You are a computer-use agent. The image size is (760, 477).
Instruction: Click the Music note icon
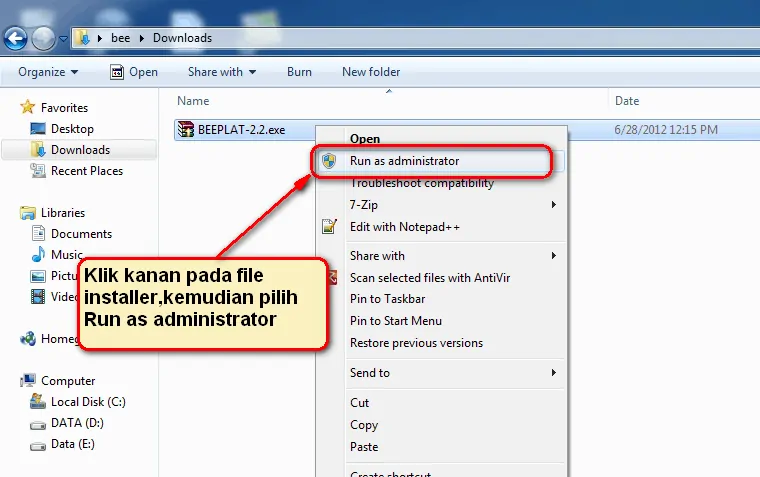38,254
